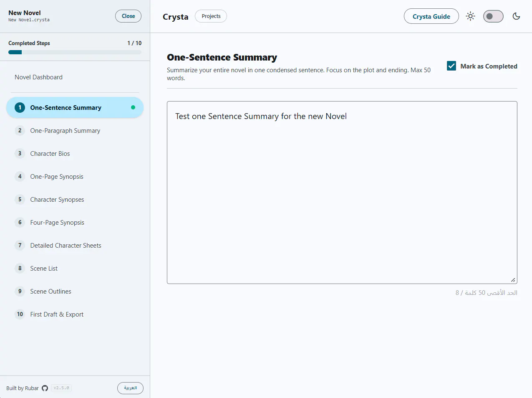Switch language to Arabic button
The image size is (532, 398).
click(130, 388)
